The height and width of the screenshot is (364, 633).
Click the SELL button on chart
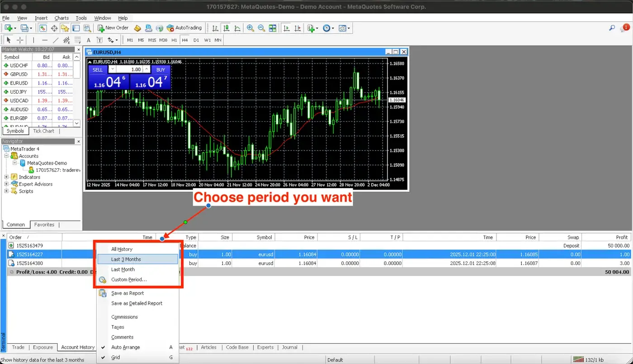(x=98, y=70)
